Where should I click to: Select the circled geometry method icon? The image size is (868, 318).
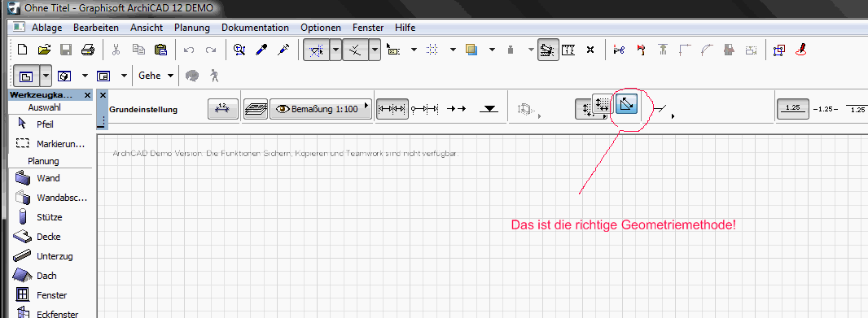tap(627, 104)
